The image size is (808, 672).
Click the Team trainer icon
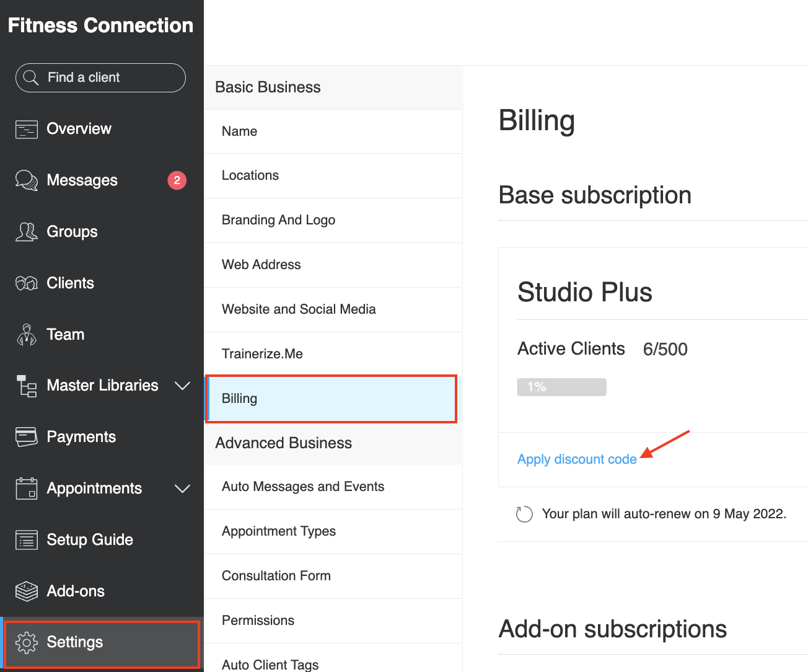(27, 335)
